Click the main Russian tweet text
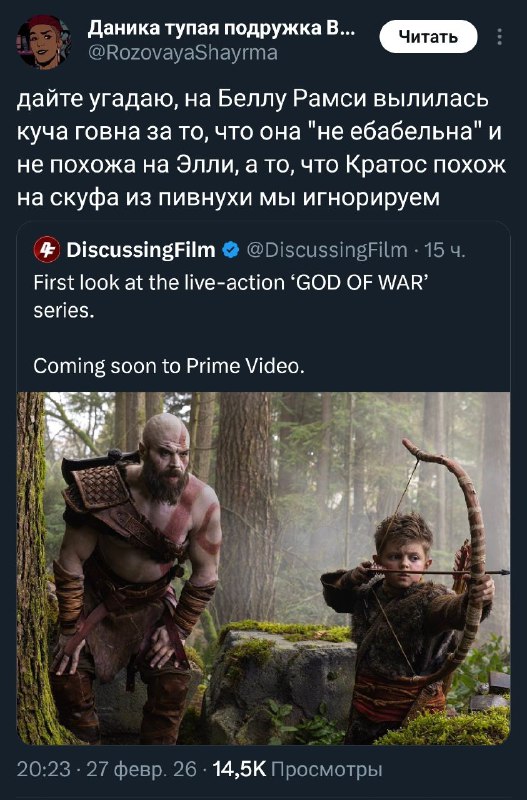Viewport: 527px width, 800px height. click(261, 148)
